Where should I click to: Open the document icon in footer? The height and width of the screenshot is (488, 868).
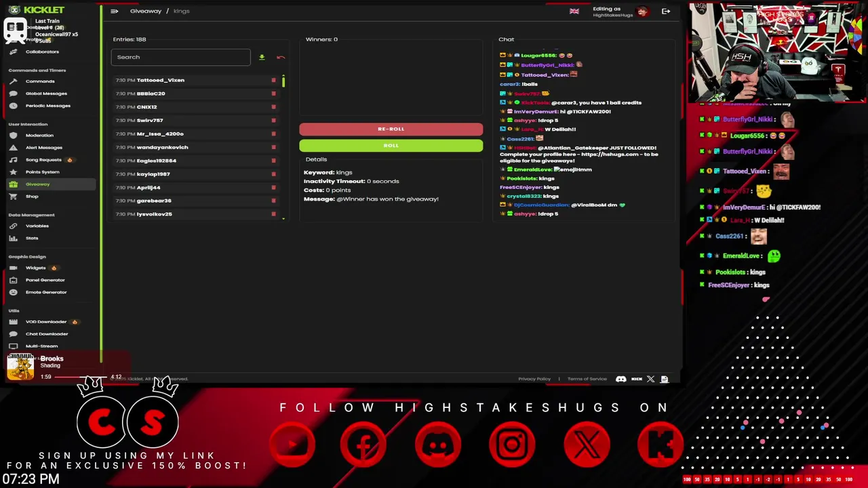pos(665,379)
